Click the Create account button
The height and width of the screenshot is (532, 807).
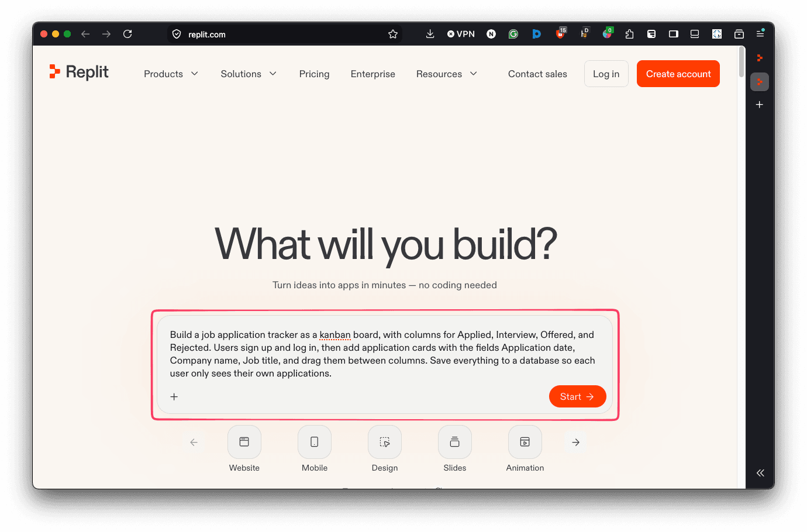pyautogui.click(x=678, y=74)
